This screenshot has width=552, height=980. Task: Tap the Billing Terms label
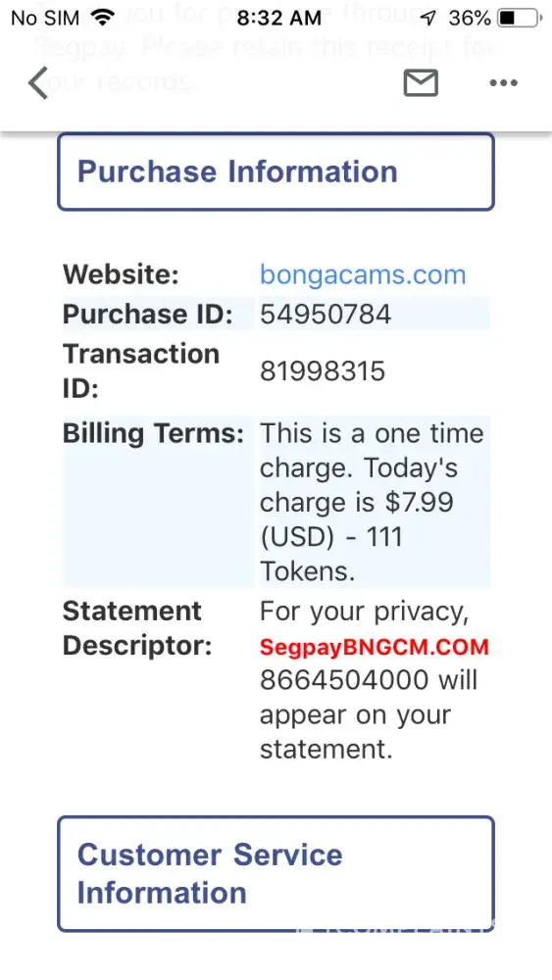point(153,433)
